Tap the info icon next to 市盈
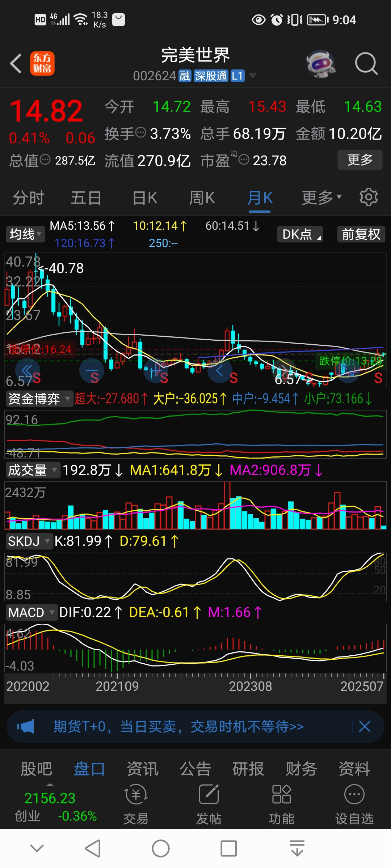The height and width of the screenshot is (868, 391). pyautogui.click(x=244, y=159)
